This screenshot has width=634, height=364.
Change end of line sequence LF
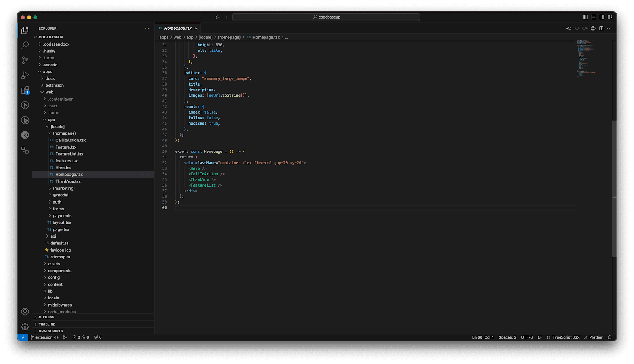coord(539,337)
